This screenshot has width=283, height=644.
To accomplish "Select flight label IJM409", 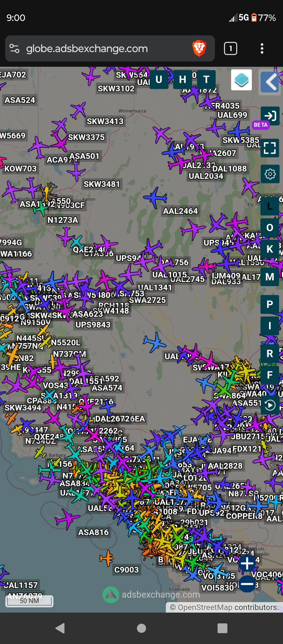I will tap(226, 276).
